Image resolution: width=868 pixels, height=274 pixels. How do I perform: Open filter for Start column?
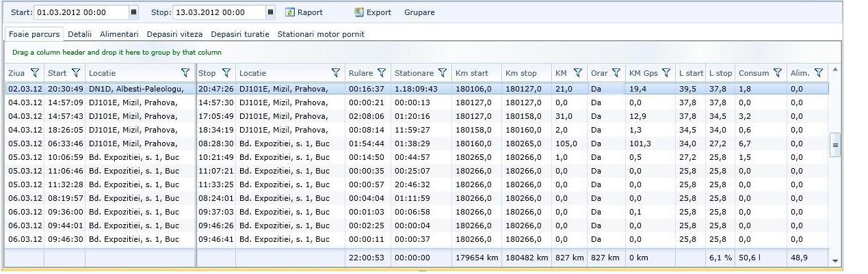[x=76, y=73]
